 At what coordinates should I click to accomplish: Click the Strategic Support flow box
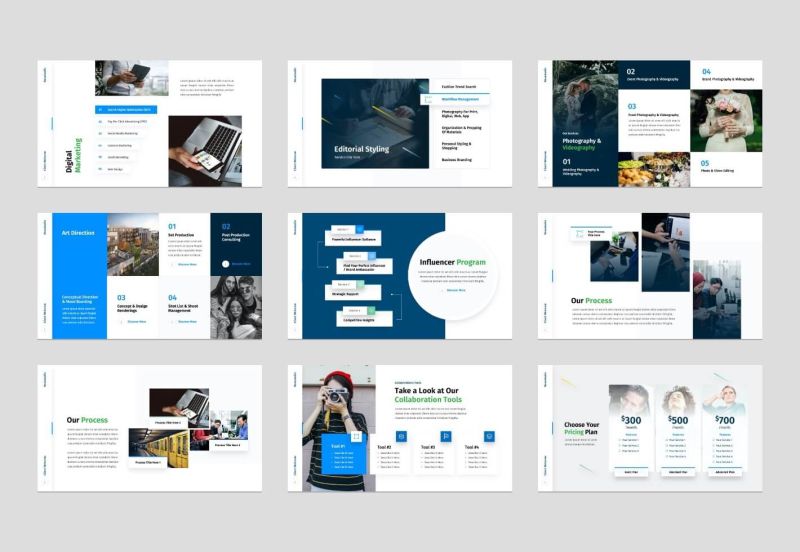point(353,291)
